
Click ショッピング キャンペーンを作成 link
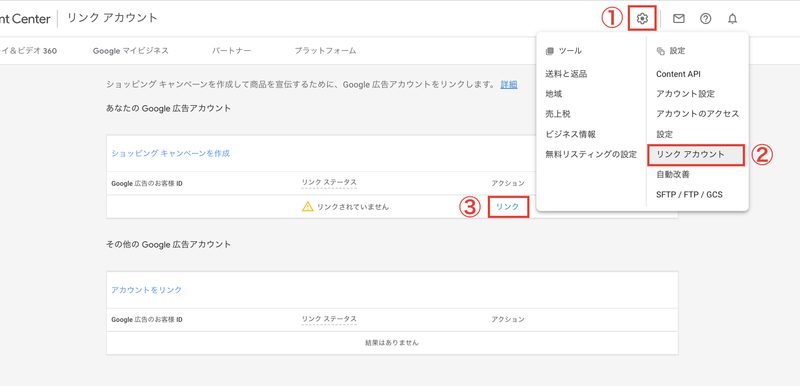pyautogui.click(x=170, y=153)
